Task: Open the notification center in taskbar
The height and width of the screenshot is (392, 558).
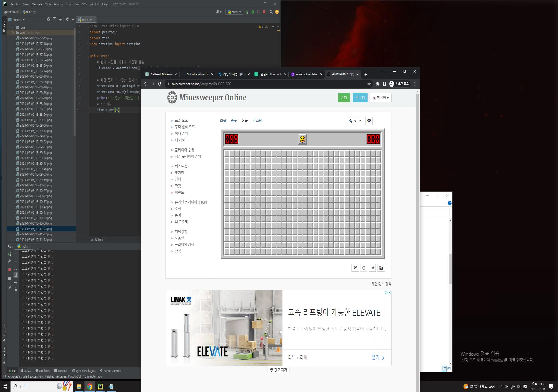Action: click(551, 387)
